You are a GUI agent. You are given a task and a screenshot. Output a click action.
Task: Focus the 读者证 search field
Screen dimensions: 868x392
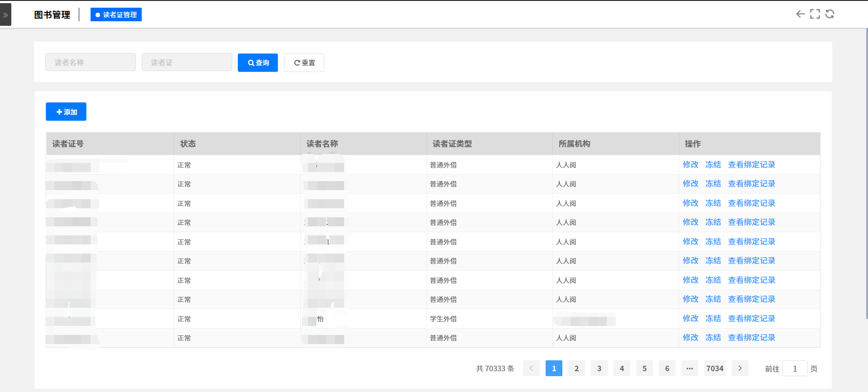[x=187, y=62]
